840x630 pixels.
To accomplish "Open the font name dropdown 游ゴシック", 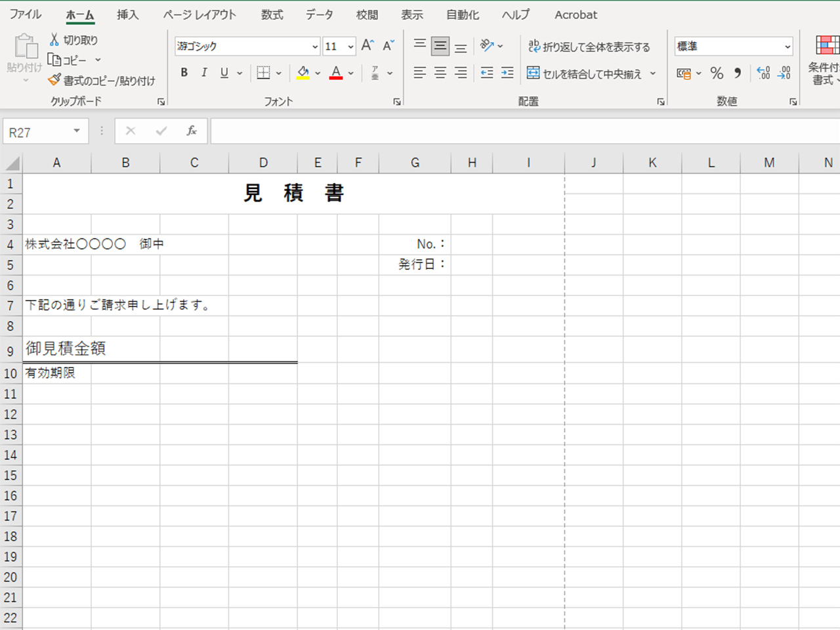I will pos(315,47).
